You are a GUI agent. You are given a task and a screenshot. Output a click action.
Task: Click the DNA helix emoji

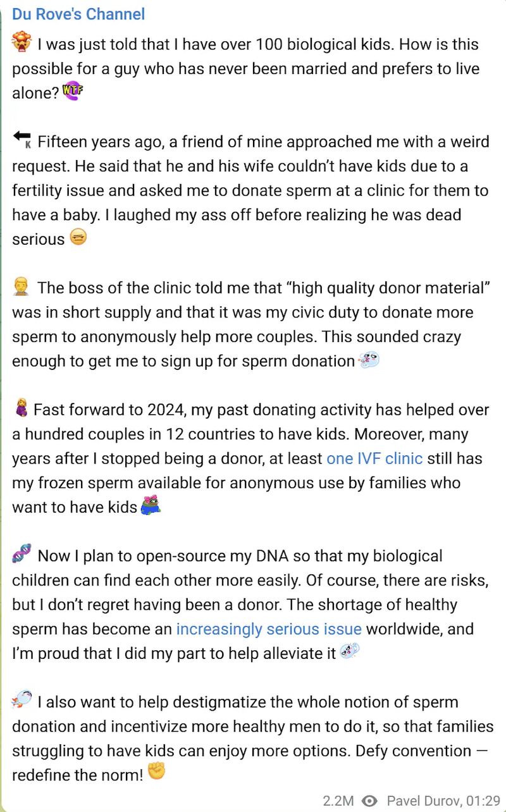click(x=22, y=555)
